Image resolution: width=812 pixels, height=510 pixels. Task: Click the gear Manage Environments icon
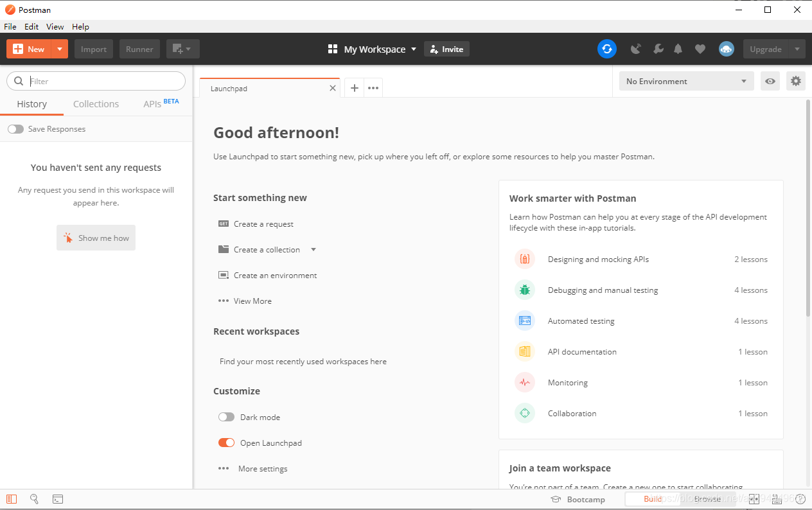click(x=796, y=81)
